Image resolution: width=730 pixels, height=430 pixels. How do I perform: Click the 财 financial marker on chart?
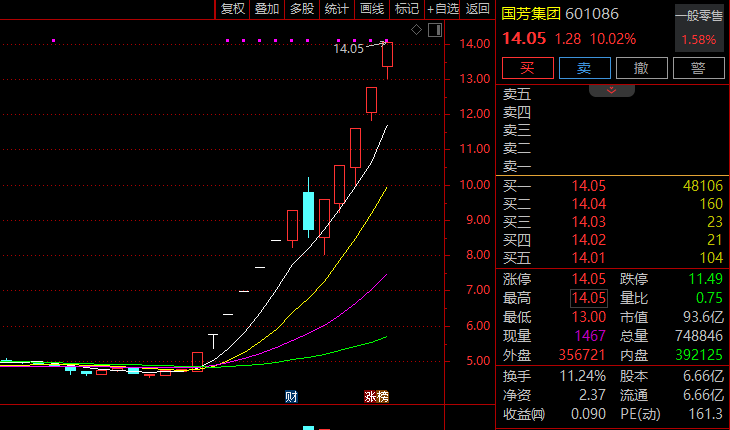coord(291,396)
